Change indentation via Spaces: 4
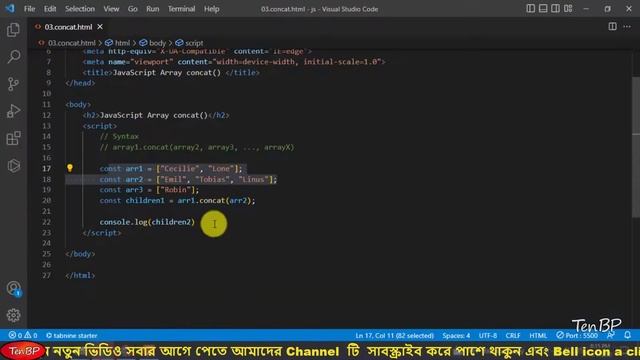The height and width of the screenshot is (360, 640). click(456, 336)
